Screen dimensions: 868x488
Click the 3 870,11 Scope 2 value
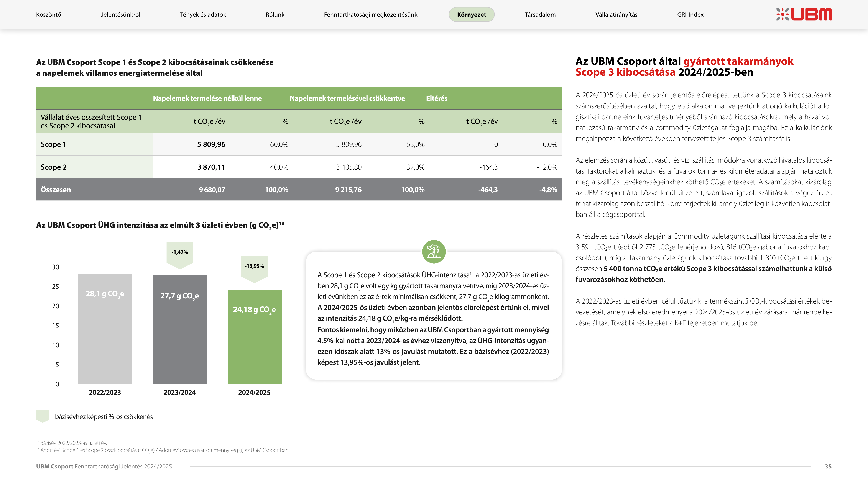click(211, 167)
